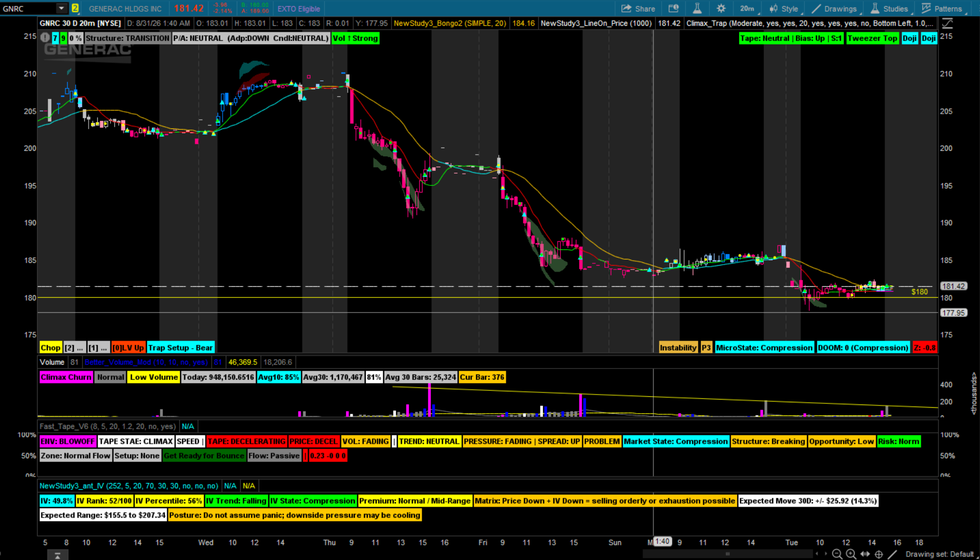Click the GNRC symbol input field
This screenshot has height=560, width=980.
(x=28, y=9)
